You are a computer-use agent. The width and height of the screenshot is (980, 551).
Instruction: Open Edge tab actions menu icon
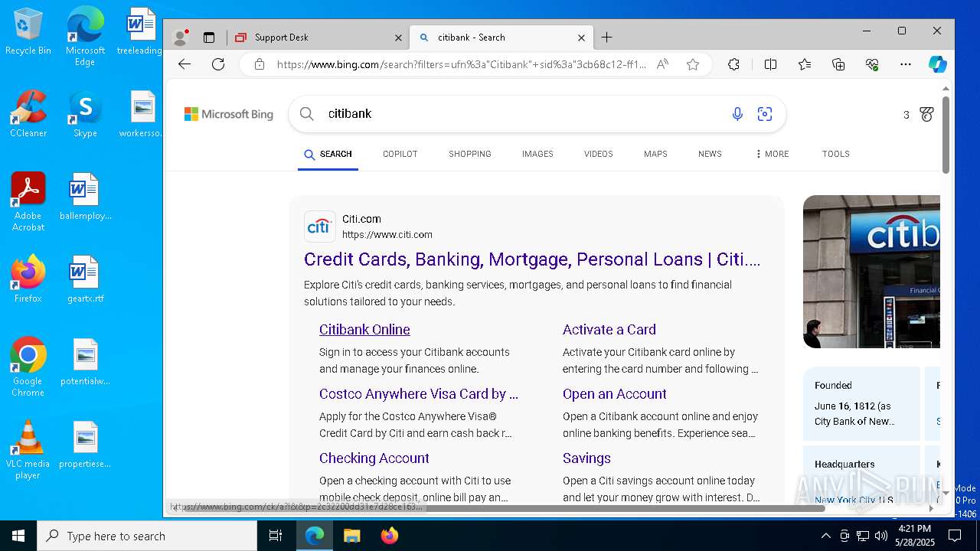209,37
